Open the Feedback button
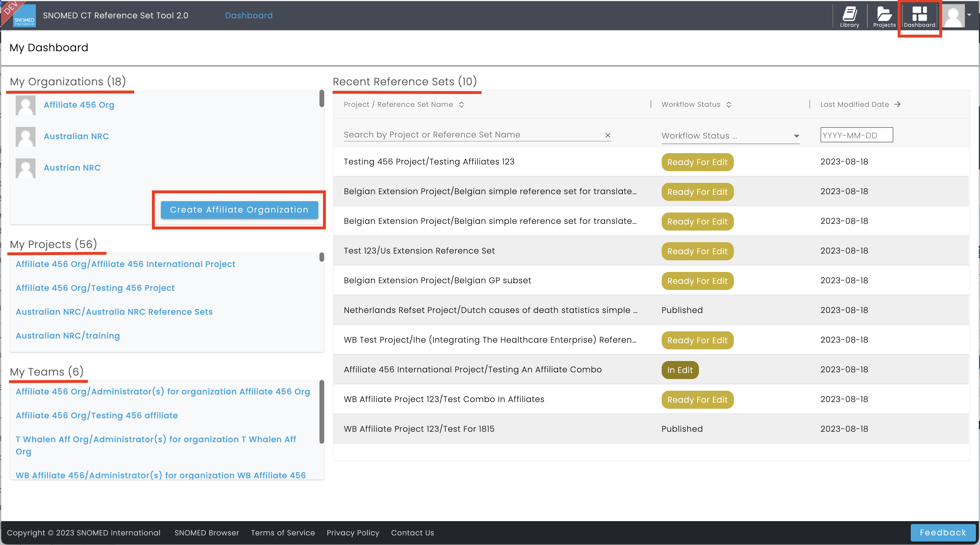Viewport: 980px width, 545px height. point(943,532)
